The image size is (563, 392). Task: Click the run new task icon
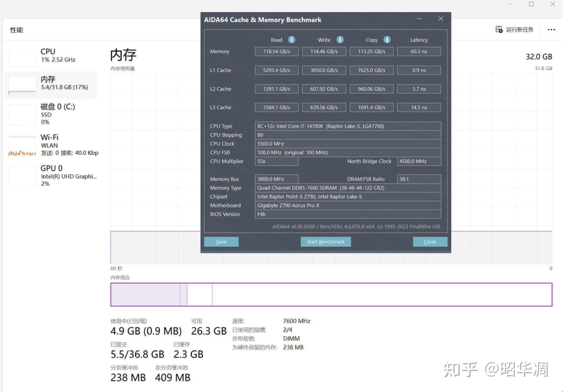(x=499, y=29)
